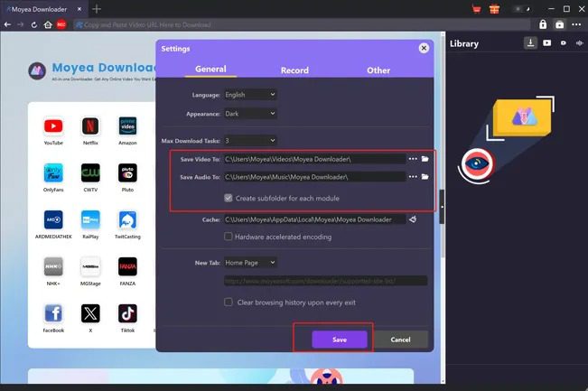
Task: Browse video path with three-dots button
Action: pos(413,158)
